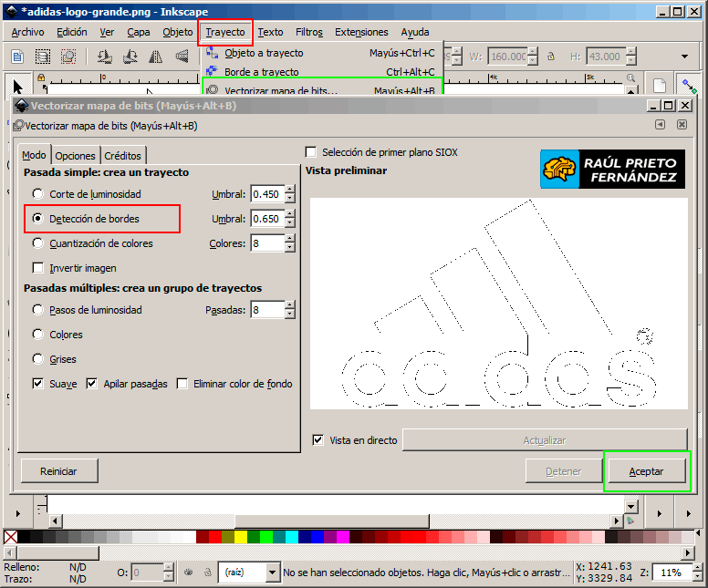708x588 pixels.
Task: Toggle the width-height lock icon
Action: [549, 57]
